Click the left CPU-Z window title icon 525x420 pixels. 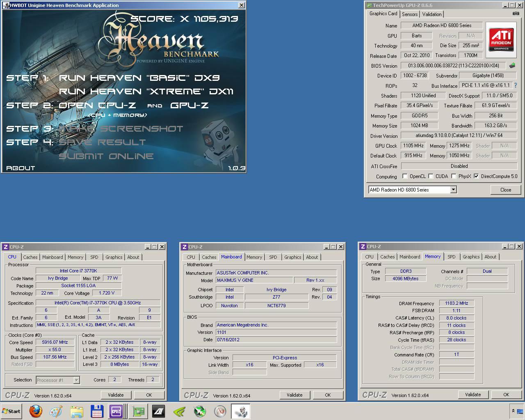coord(5,247)
